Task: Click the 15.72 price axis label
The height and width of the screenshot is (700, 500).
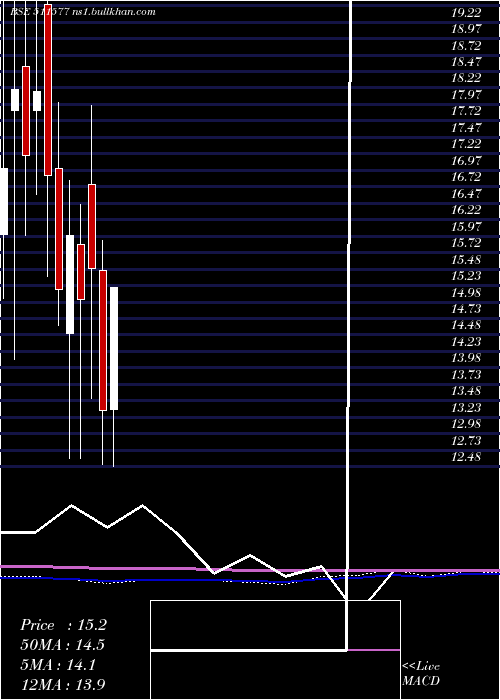Action: [x=466, y=243]
